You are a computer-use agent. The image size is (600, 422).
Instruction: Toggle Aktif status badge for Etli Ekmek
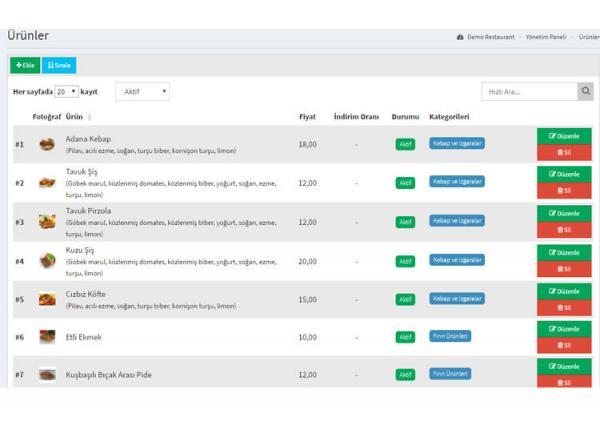405,337
